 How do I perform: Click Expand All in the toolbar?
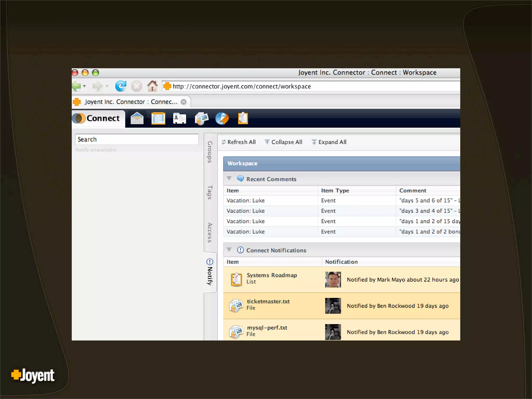point(329,142)
